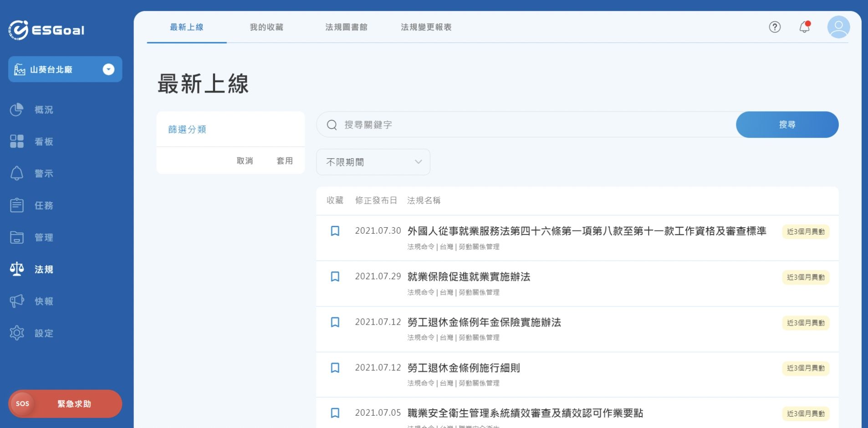Click the help question mark icon
The image size is (868, 428).
click(x=775, y=27)
